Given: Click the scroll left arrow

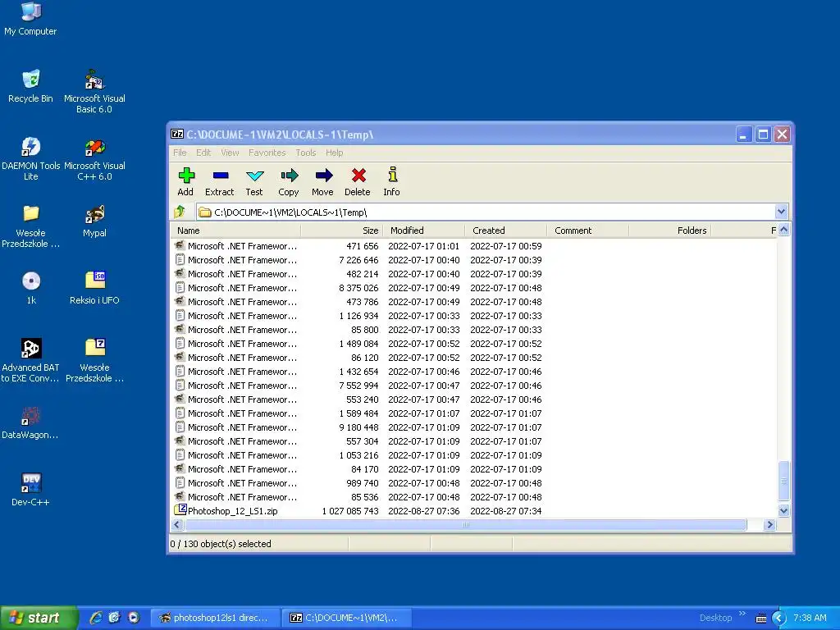Looking at the screenshot, I should 177,524.
